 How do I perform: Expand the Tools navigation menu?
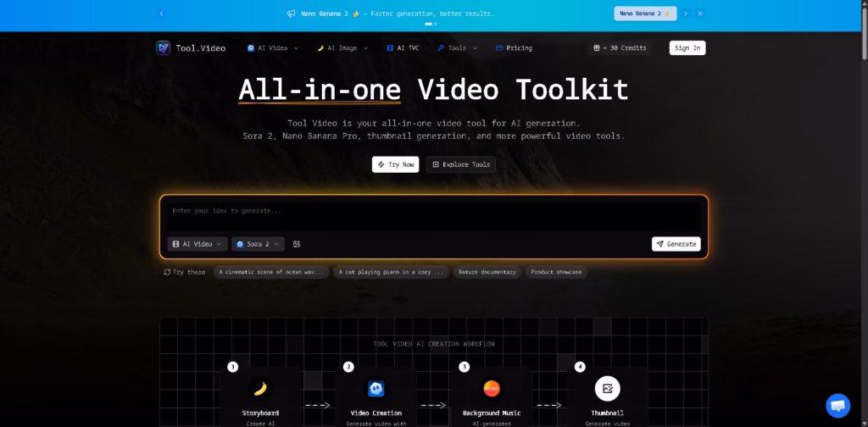(457, 48)
